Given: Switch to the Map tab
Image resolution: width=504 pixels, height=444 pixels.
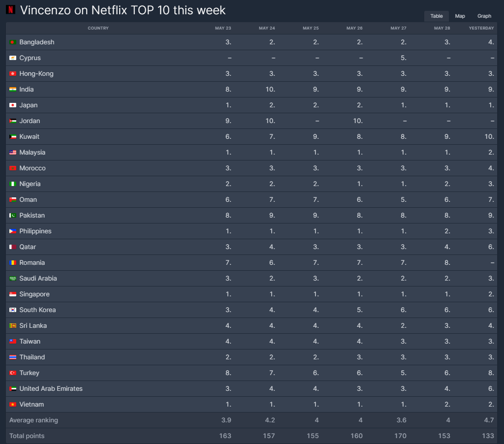Looking at the screenshot, I should [x=460, y=16].
